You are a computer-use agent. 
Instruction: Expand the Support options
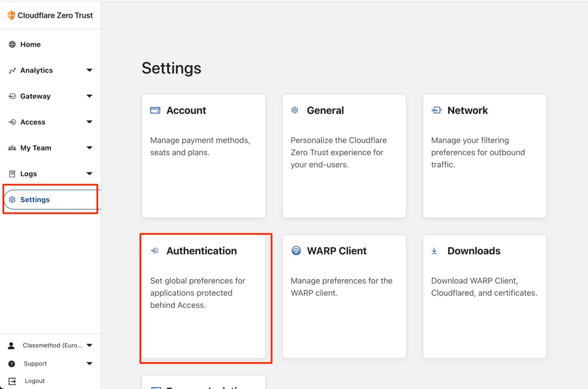[x=90, y=363]
